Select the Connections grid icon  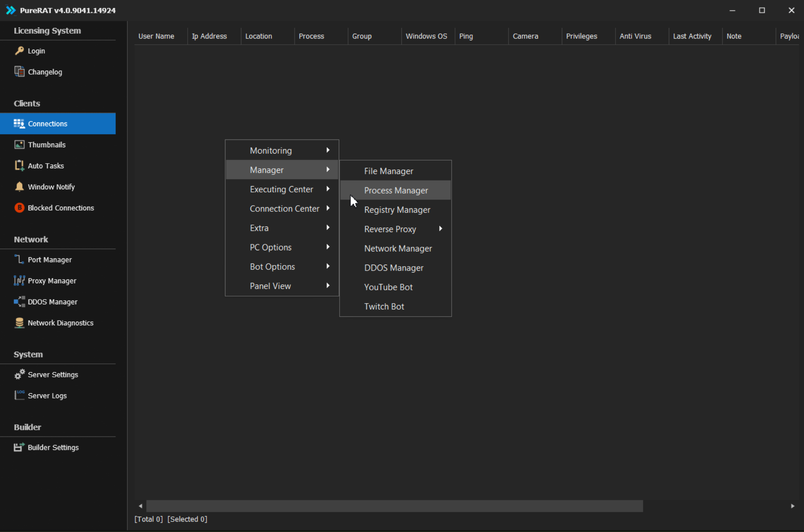point(19,124)
